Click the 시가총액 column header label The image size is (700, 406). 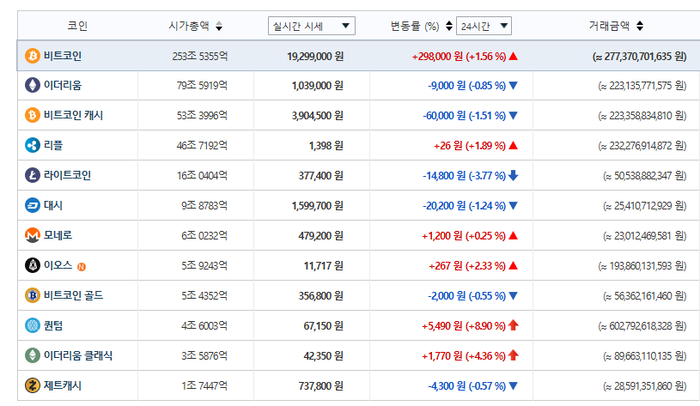(189, 26)
